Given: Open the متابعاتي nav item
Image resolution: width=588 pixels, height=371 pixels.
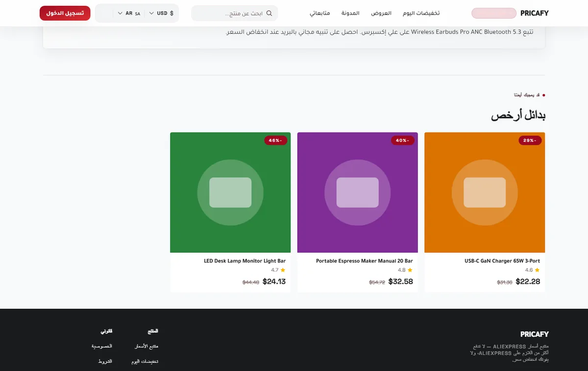Looking at the screenshot, I should pyautogui.click(x=320, y=13).
